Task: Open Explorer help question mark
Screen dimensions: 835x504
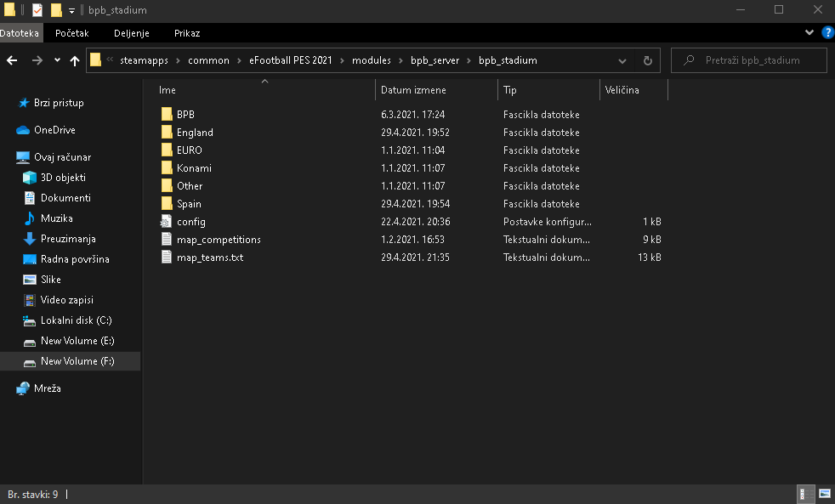Action: 827,32
